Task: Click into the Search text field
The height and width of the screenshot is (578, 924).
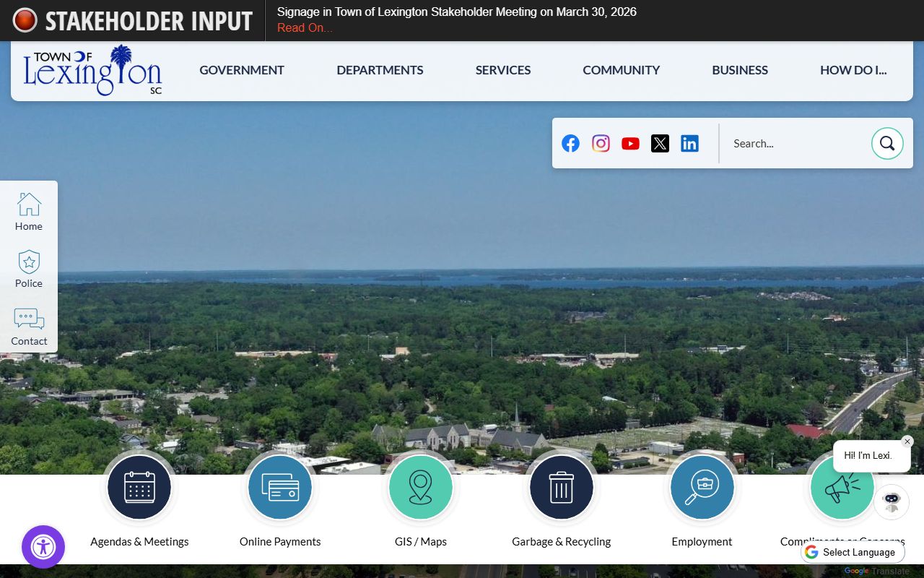Action: (794, 143)
